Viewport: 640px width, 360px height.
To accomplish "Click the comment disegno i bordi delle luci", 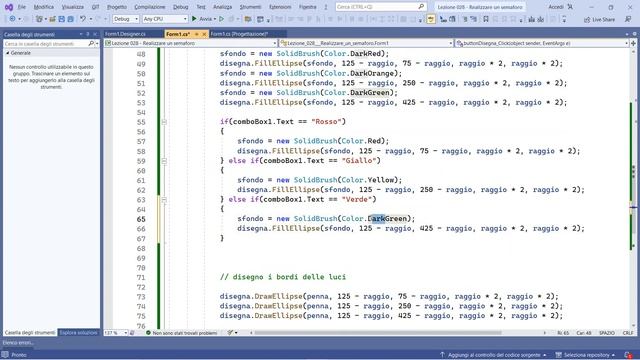I will [x=283, y=277].
